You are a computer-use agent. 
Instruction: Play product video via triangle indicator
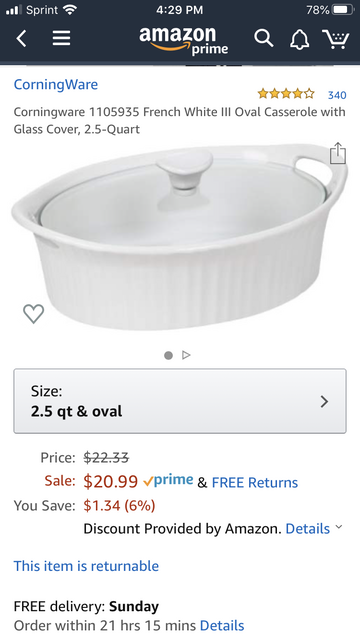187,355
